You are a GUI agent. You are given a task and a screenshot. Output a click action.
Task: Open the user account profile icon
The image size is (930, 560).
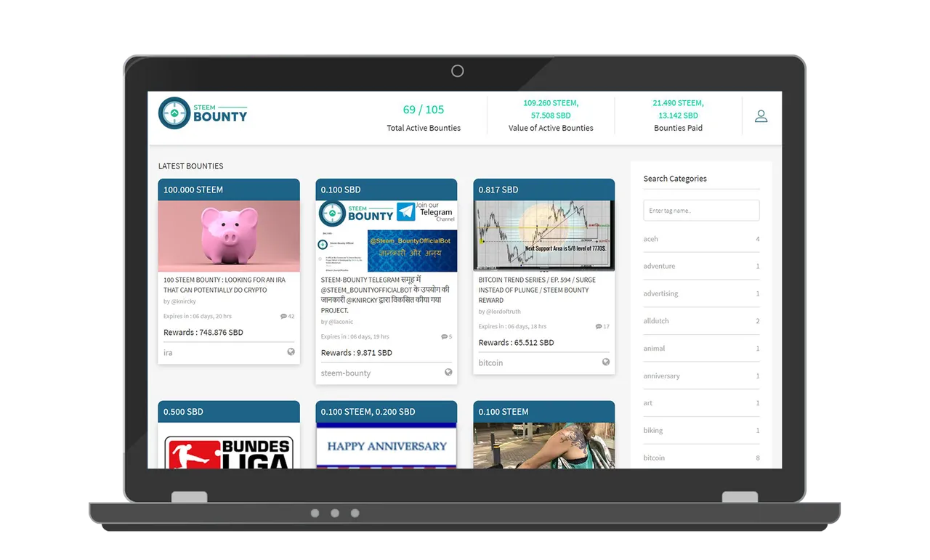[761, 115]
